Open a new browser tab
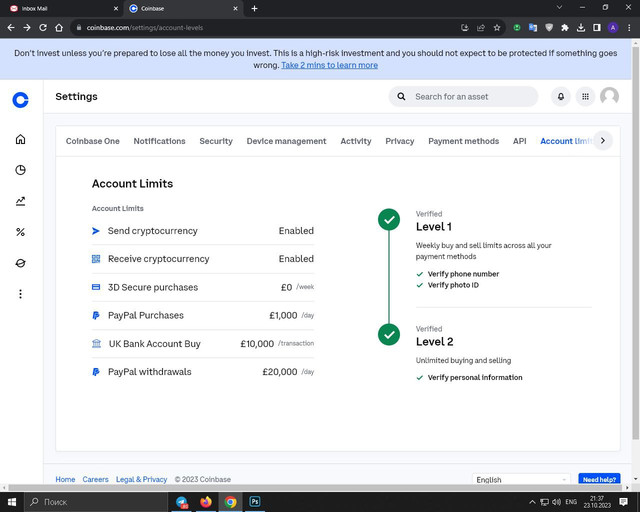This screenshot has width=640, height=512. (254, 8)
